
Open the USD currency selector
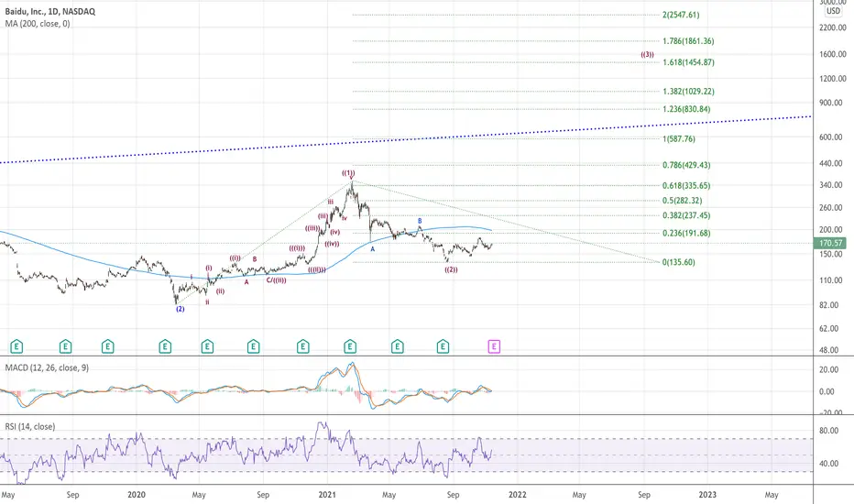833,11
